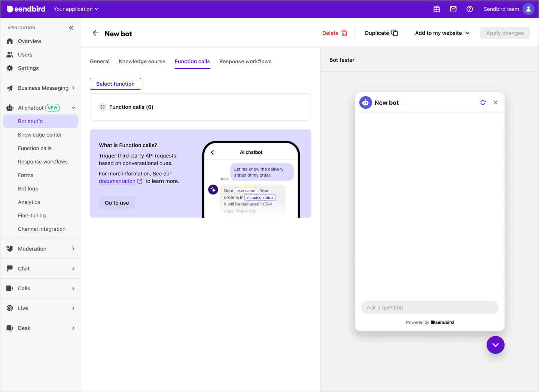
Task: Expand the Chat section
Action: click(40, 269)
